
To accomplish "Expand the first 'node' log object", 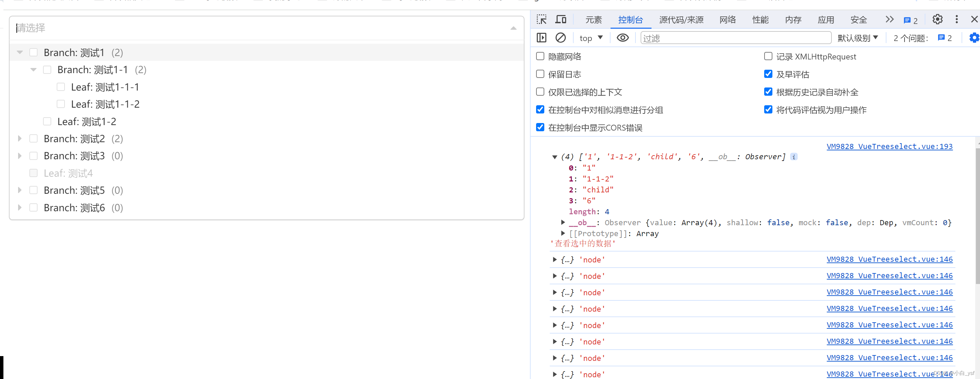I will click(x=555, y=260).
